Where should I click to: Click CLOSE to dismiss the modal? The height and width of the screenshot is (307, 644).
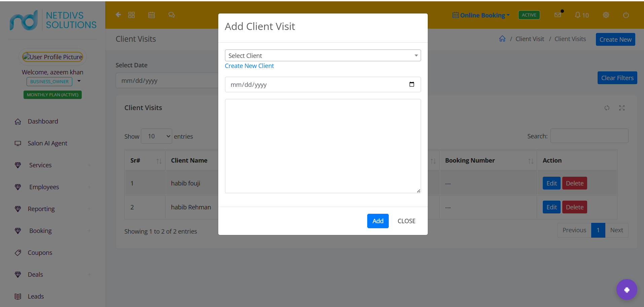pos(406,221)
